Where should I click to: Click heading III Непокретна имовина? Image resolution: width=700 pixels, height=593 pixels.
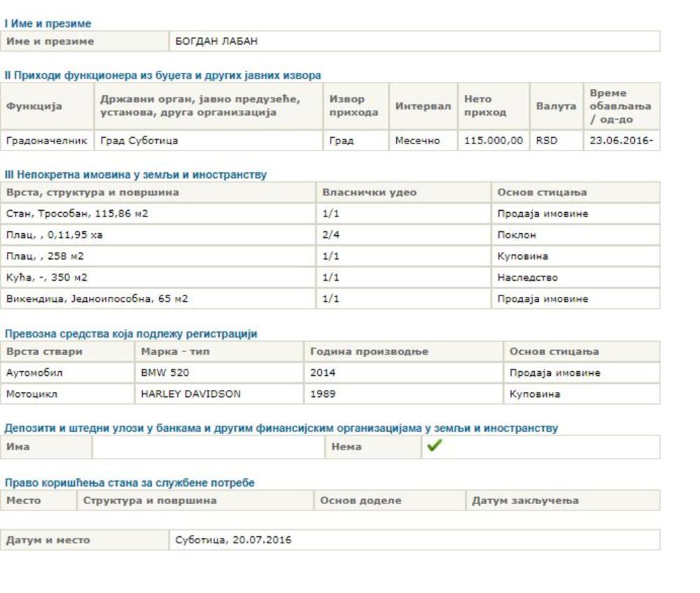[x=135, y=175]
